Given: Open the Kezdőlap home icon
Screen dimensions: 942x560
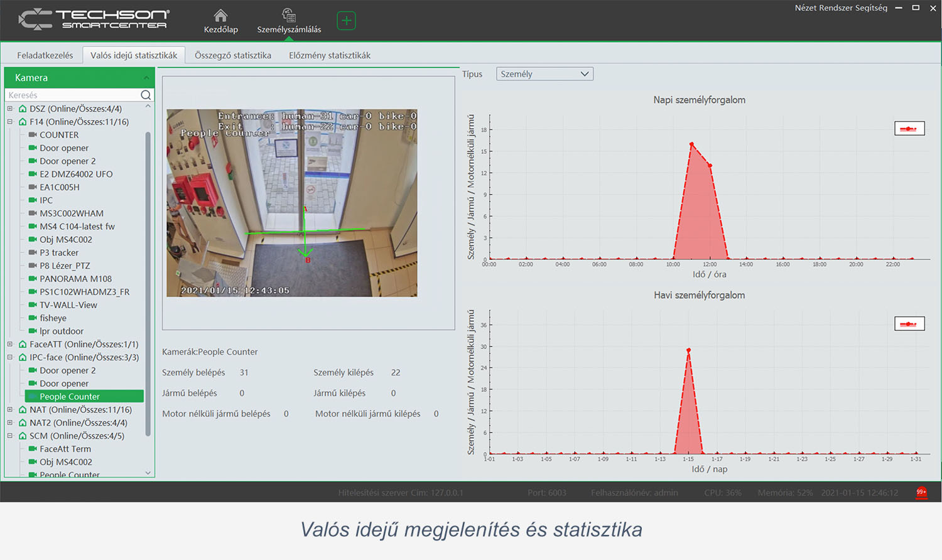Looking at the screenshot, I should click(x=220, y=16).
